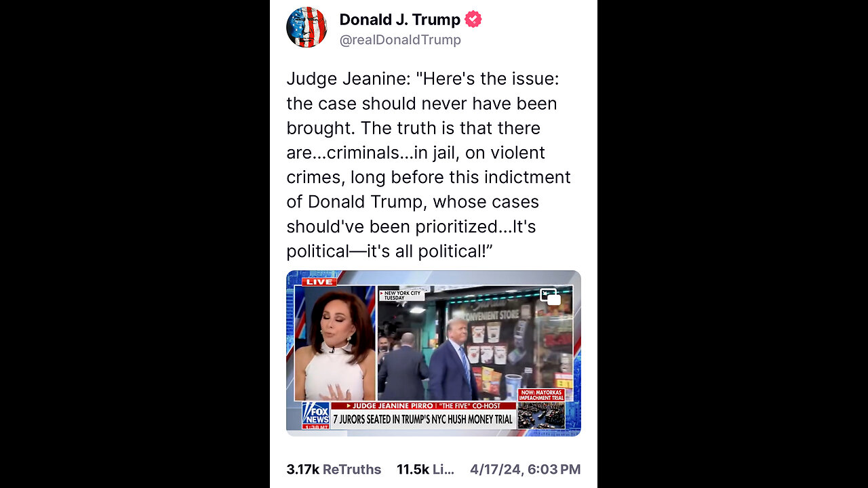The width and height of the screenshot is (868, 488).
Task: Click the red LIVE badge in the video
Action: point(319,281)
